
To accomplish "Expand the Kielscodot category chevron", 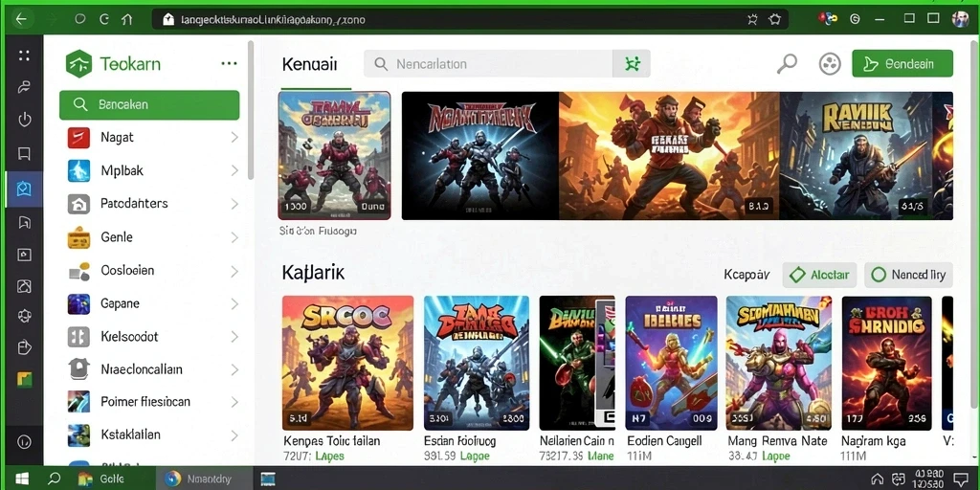I will 234,337.
